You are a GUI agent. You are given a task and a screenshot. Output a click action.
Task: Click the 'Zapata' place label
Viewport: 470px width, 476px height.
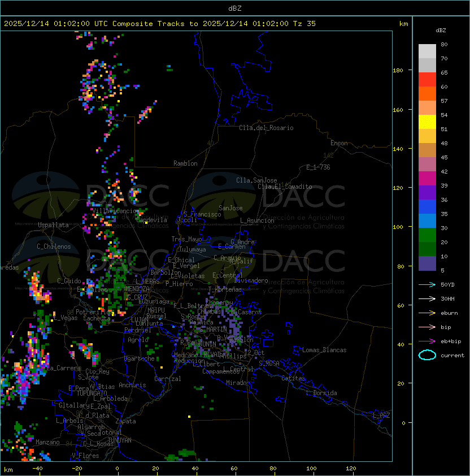(125, 421)
